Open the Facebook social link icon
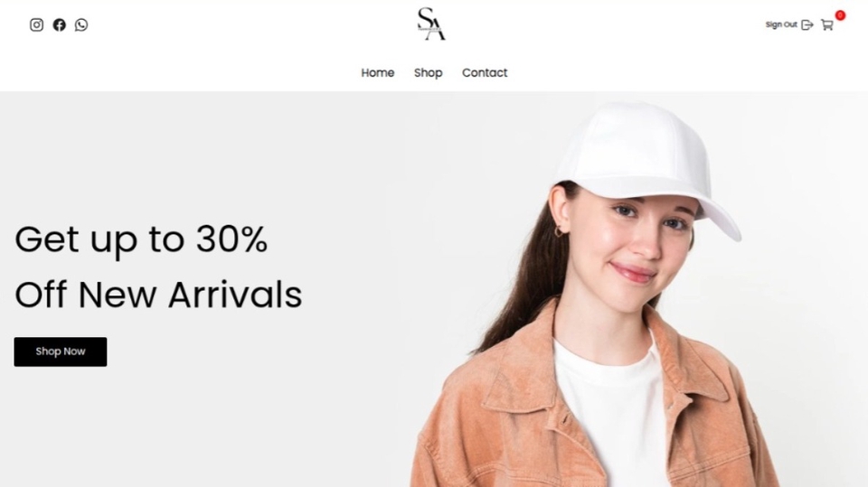Screen dimensions: 868x487 tap(60, 25)
